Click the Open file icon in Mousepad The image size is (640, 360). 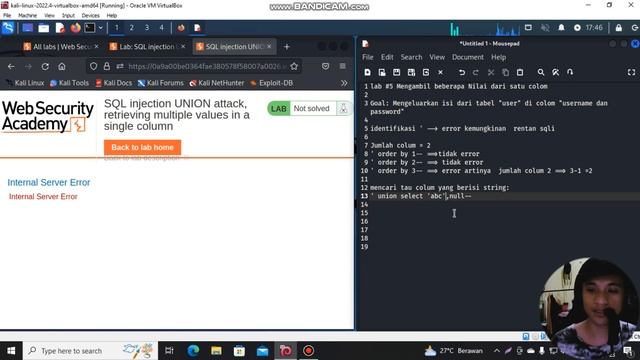click(382, 72)
